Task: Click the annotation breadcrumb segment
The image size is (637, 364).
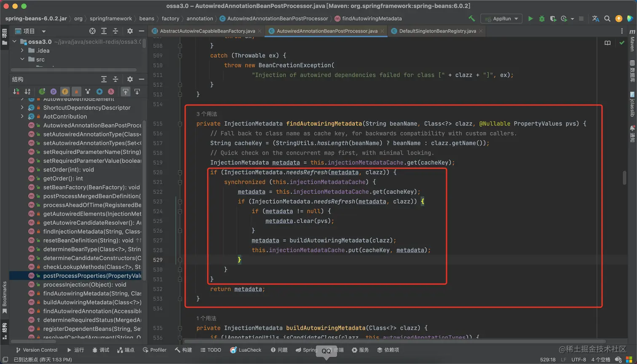Action: (x=200, y=19)
